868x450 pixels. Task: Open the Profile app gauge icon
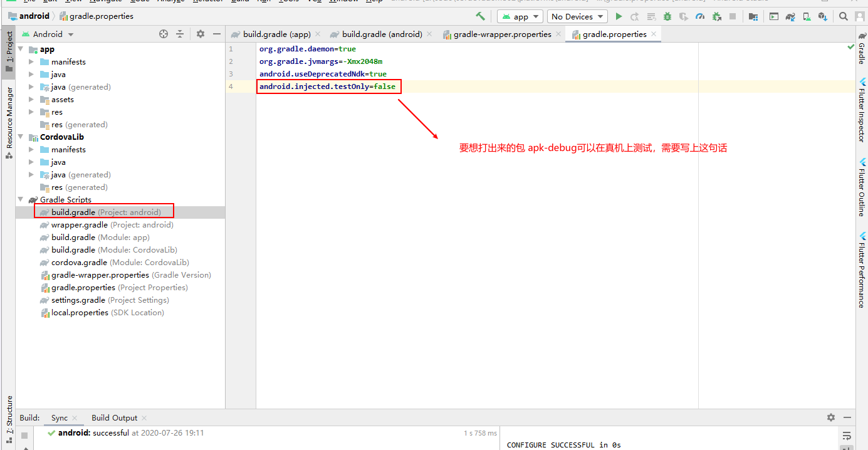700,16
